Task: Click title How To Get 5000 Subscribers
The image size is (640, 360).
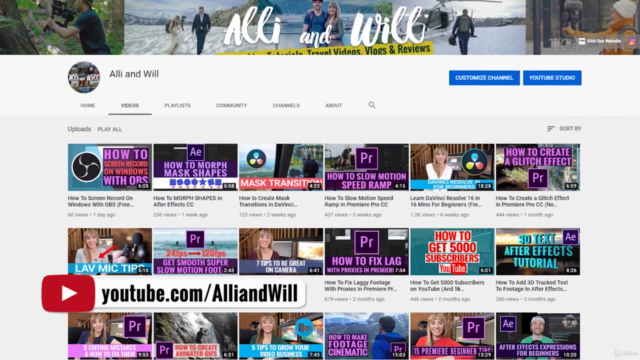Action: point(447,286)
